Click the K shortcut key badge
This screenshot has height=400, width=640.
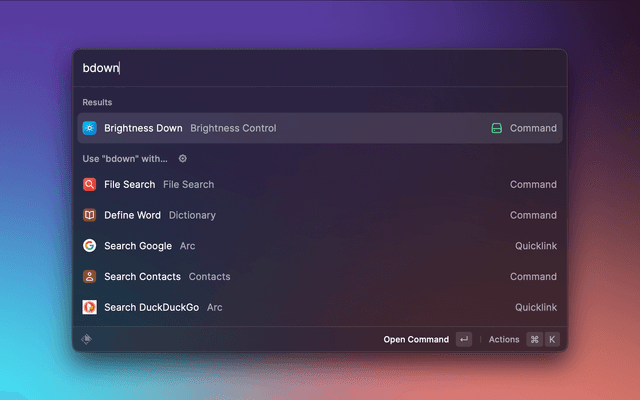click(x=552, y=339)
